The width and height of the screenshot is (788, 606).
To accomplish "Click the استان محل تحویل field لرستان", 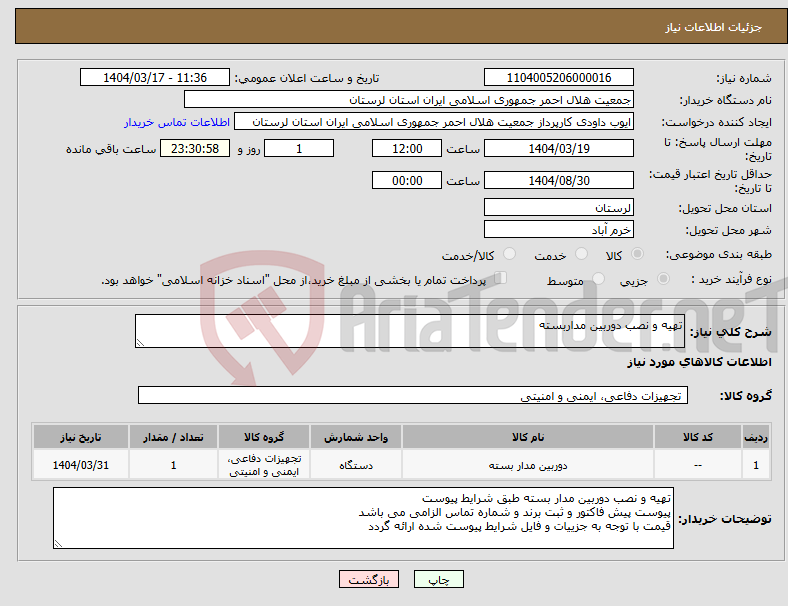I will point(558,207).
